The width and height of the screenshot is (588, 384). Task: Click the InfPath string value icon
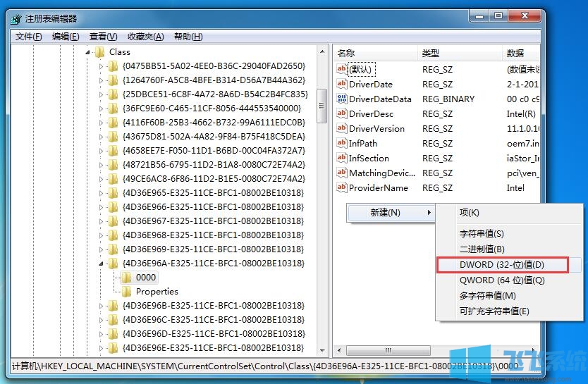click(342, 144)
